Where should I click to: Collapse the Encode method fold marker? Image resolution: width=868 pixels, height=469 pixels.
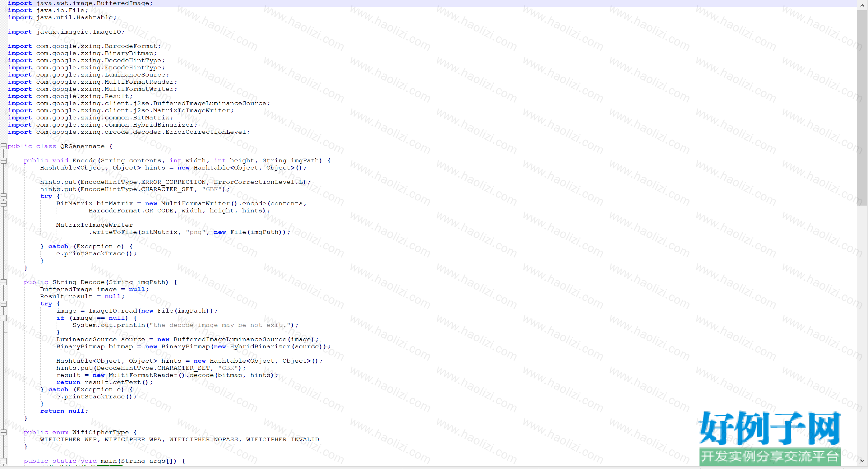pyautogui.click(x=3, y=160)
